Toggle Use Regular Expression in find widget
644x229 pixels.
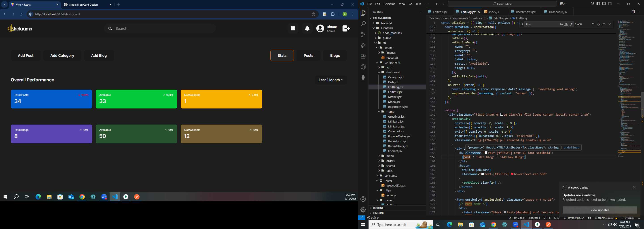click(x=571, y=24)
